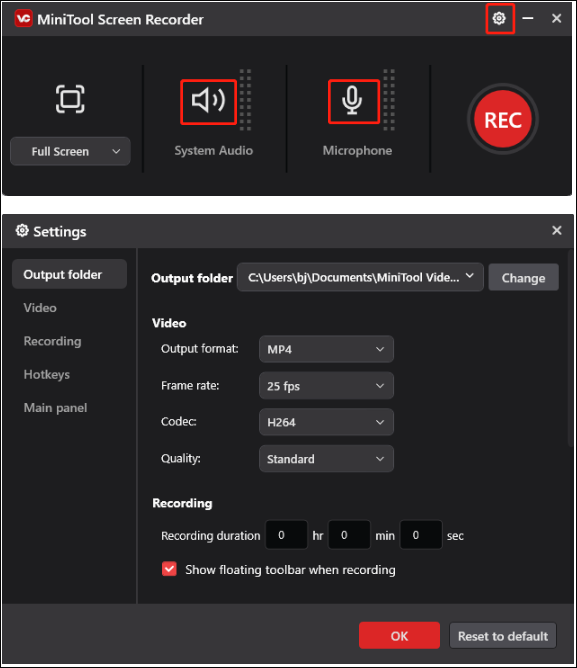Open the Main panel settings section
The width and height of the screenshot is (577, 668).
tap(55, 408)
